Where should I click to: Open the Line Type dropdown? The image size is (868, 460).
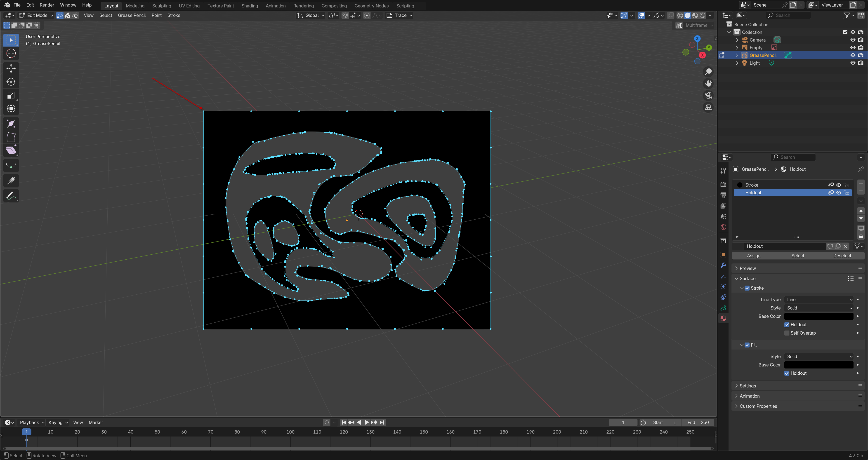(819, 299)
